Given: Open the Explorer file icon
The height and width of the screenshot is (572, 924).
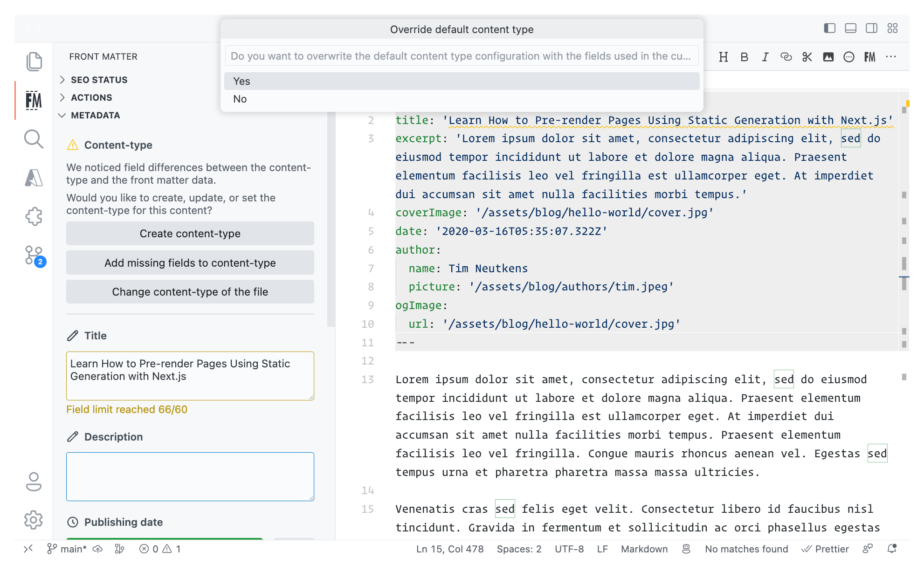Looking at the screenshot, I should [33, 62].
